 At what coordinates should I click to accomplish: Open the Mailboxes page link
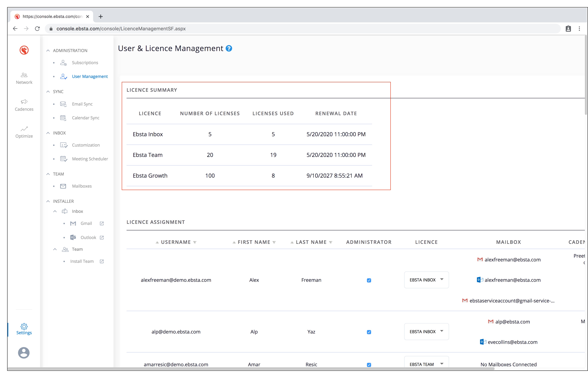tap(82, 186)
